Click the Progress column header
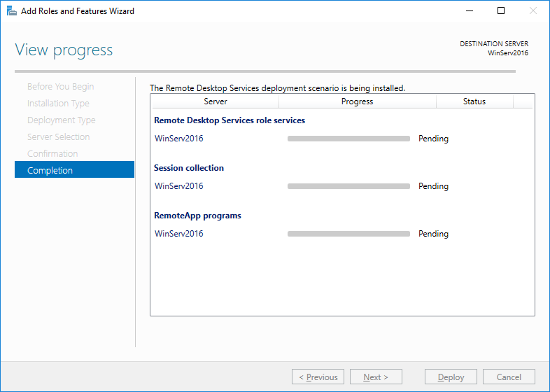 click(x=357, y=101)
